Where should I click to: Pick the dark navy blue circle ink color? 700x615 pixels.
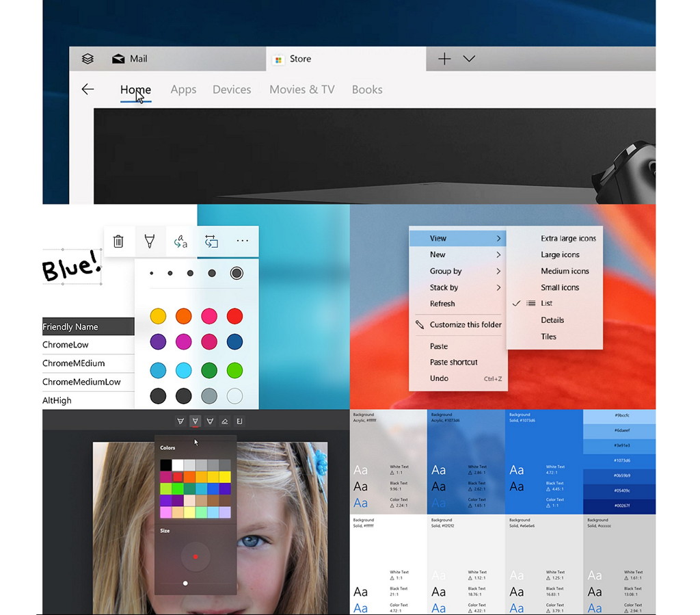pos(235,342)
